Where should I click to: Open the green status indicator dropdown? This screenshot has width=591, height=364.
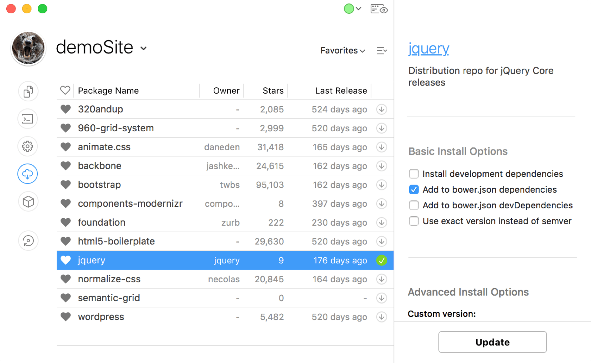tap(353, 9)
